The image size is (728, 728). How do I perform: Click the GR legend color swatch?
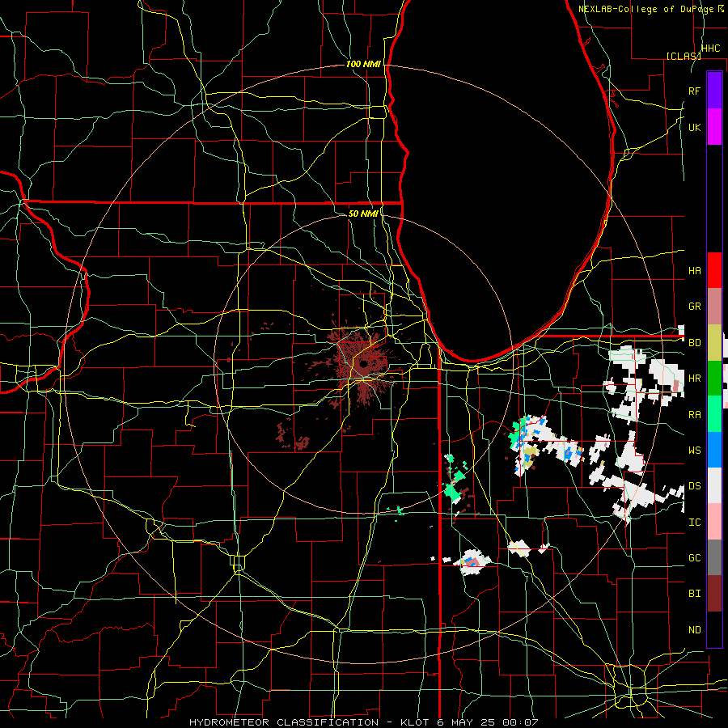click(x=714, y=307)
